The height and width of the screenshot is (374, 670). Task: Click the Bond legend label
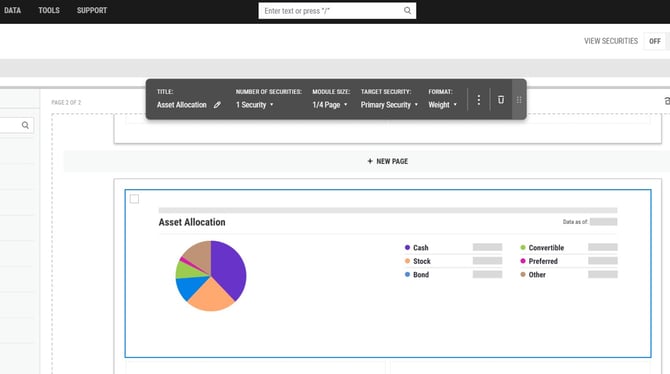[x=421, y=275]
